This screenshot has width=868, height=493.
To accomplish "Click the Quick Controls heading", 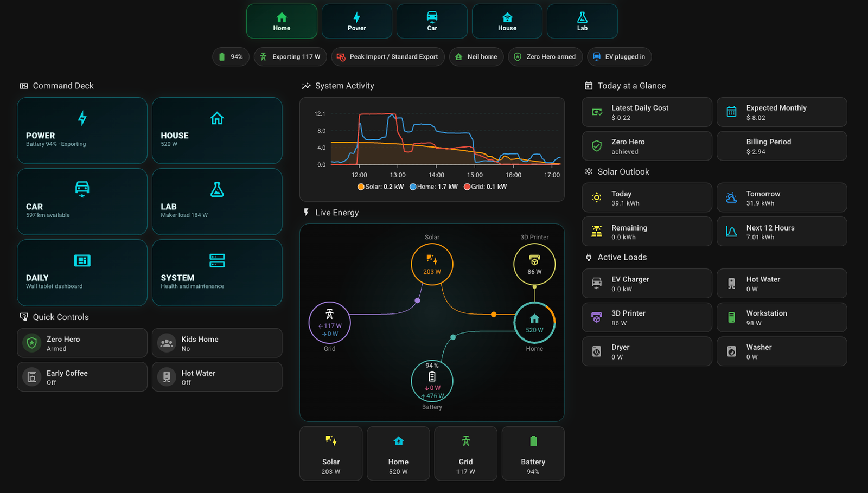I will point(61,317).
